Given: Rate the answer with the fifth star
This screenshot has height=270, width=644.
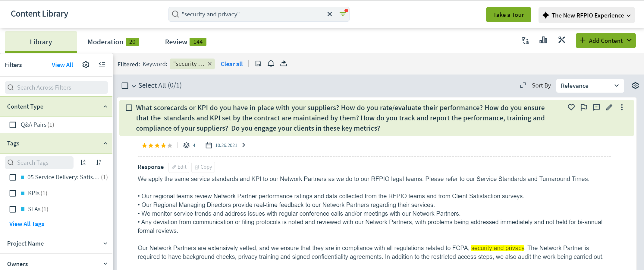Looking at the screenshot, I should click(170, 146).
